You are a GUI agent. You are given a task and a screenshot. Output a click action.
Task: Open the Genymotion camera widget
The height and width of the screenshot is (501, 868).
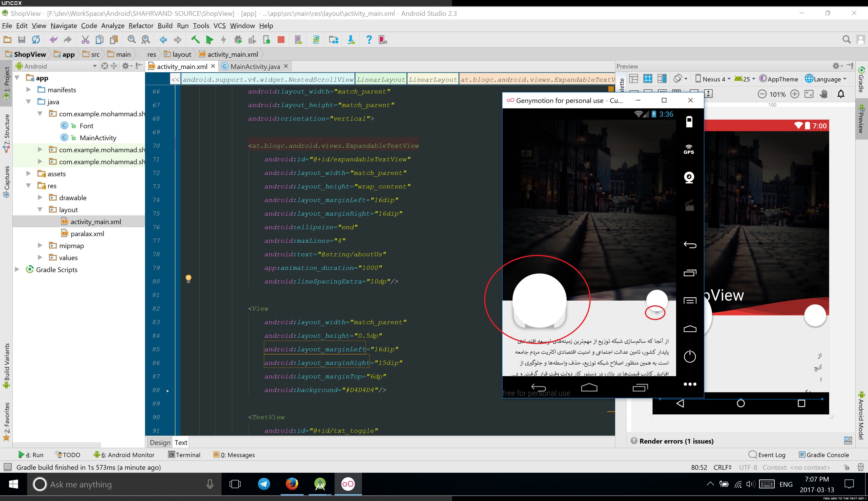[689, 178]
